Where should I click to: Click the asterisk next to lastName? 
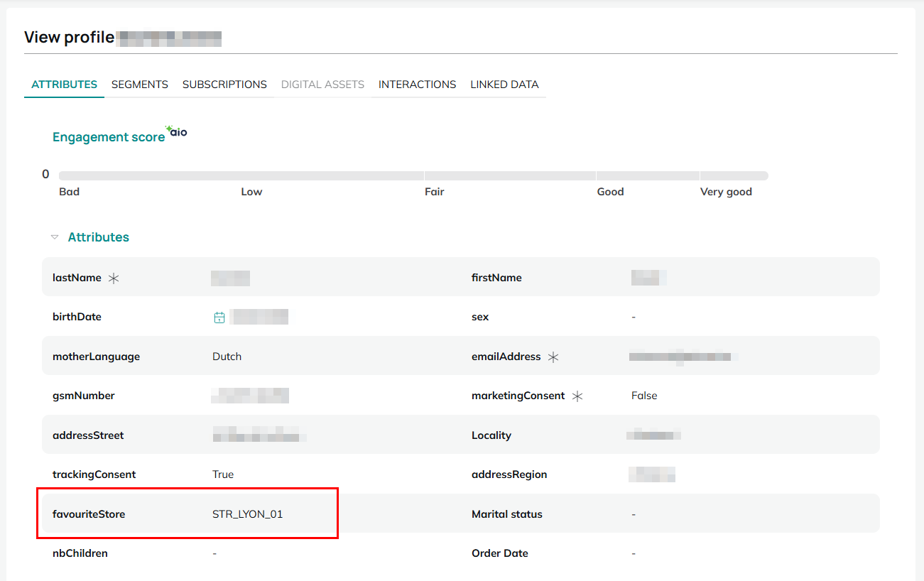tap(114, 278)
